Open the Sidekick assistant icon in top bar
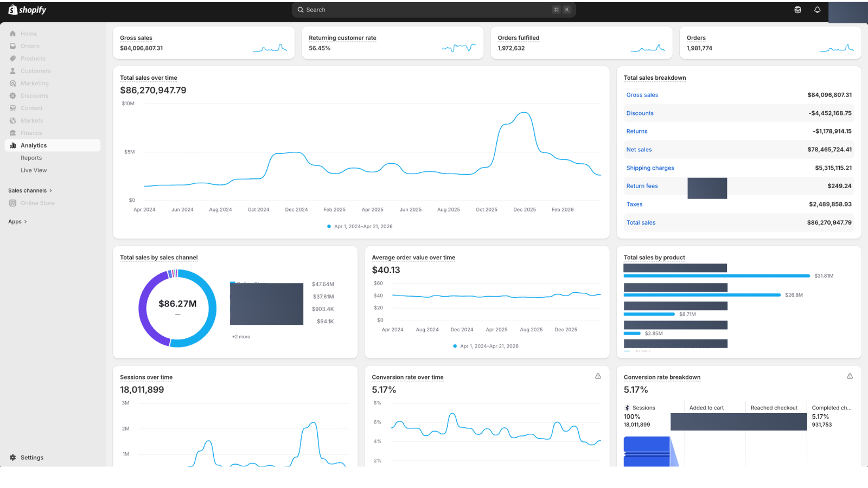 (x=797, y=10)
